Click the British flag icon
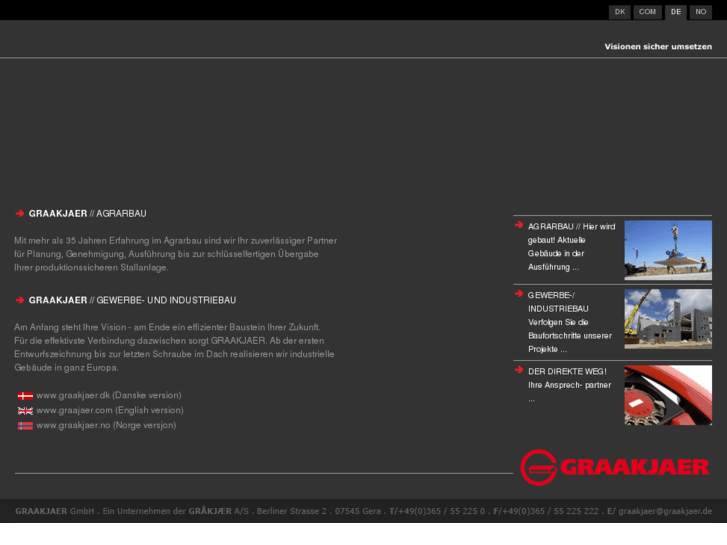 tap(25, 410)
